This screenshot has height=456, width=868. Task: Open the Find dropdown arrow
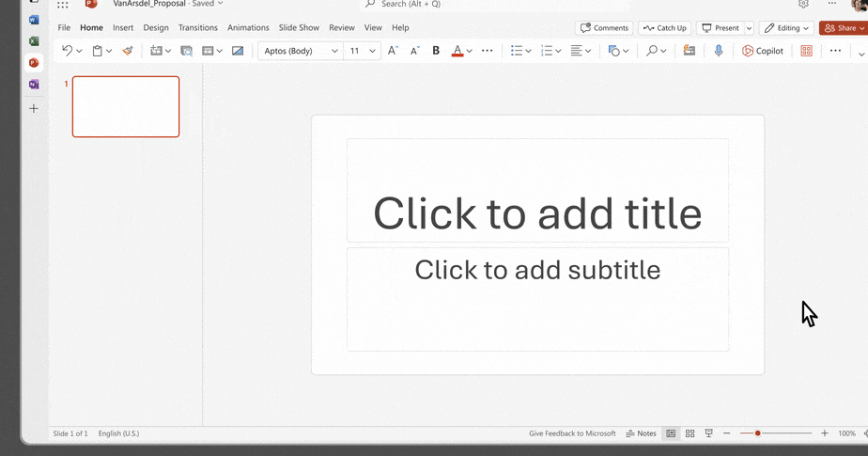pos(663,51)
